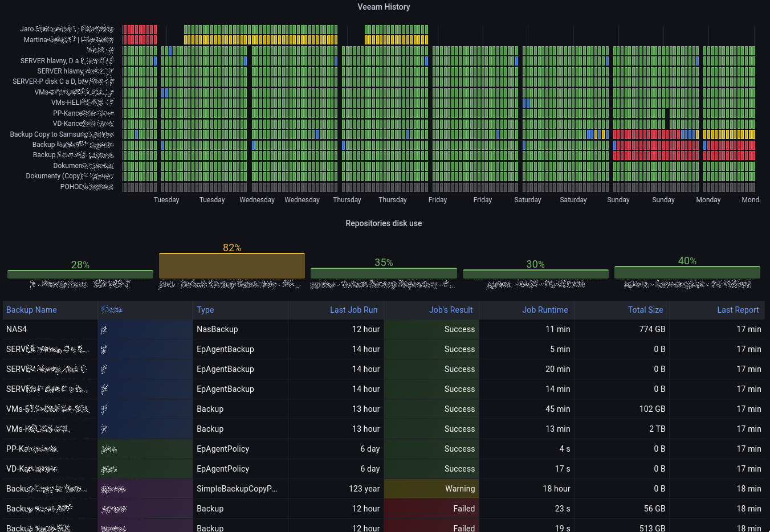The image size is (770, 532).
Task: Click the 2 TB total size cell
Action: (x=622, y=429)
